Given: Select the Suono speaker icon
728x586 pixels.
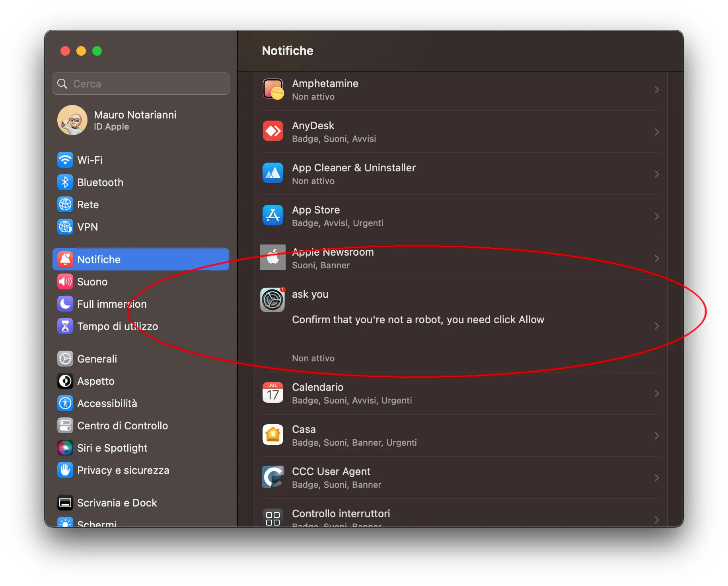Looking at the screenshot, I should point(66,281).
